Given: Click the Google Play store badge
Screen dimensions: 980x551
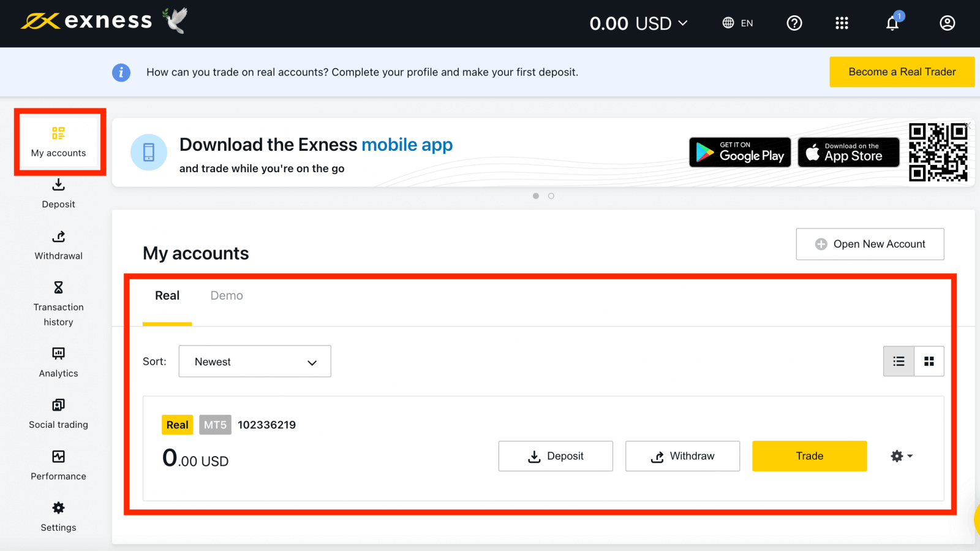Looking at the screenshot, I should 740,152.
